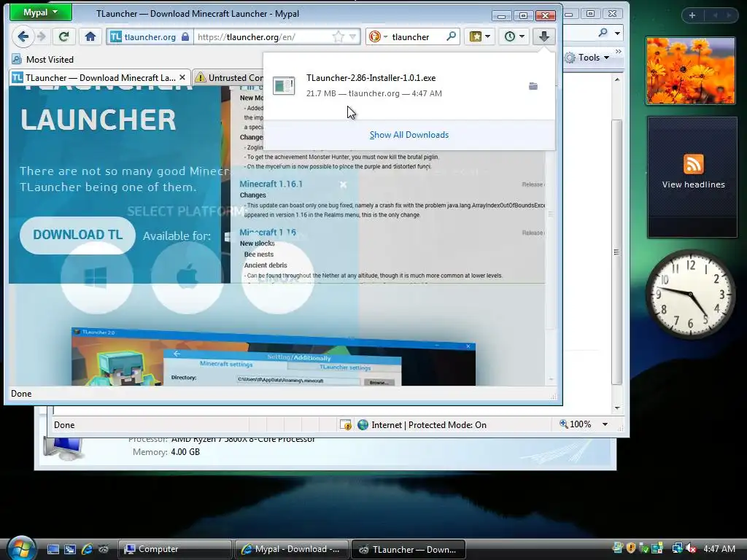The width and height of the screenshot is (747, 560).
Task: Go back with the Mypal back arrow
Action: [23, 36]
